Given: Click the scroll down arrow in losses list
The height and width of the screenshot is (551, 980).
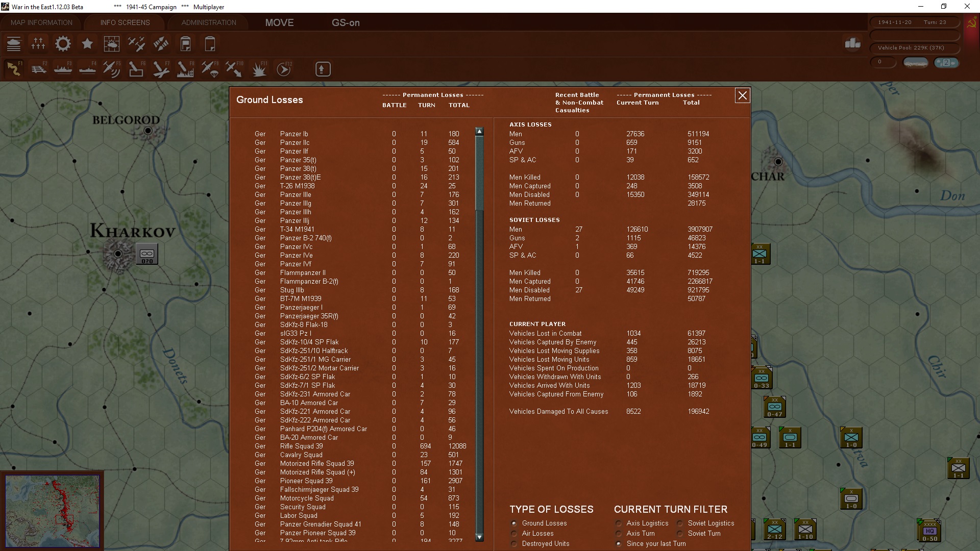Looking at the screenshot, I should 479,537.
